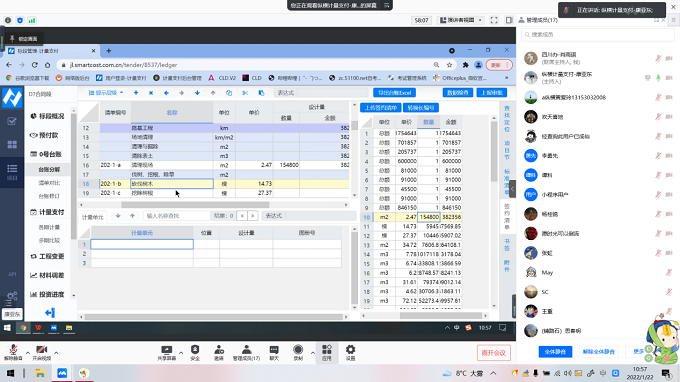Screen dimensions: 680x382
Task: Click the 输入名称查找 search field
Action: tap(177, 215)
